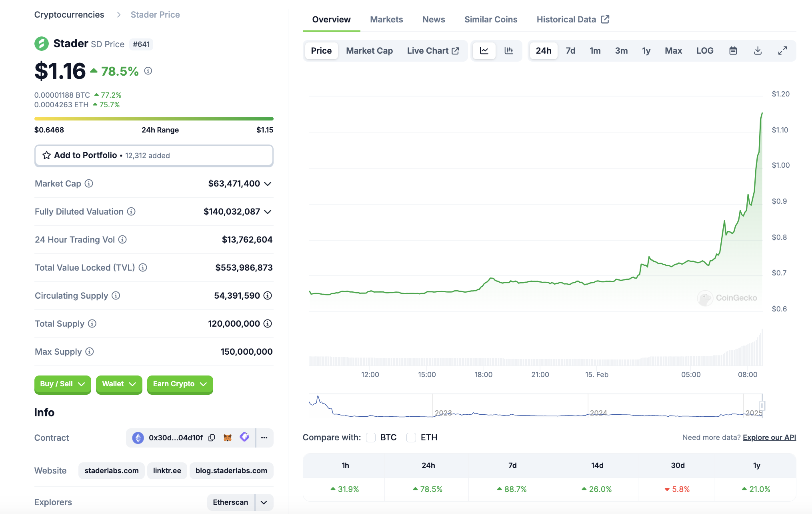The image size is (812, 514).
Task: Open the Similar Coins tab
Action: click(x=490, y=19)
